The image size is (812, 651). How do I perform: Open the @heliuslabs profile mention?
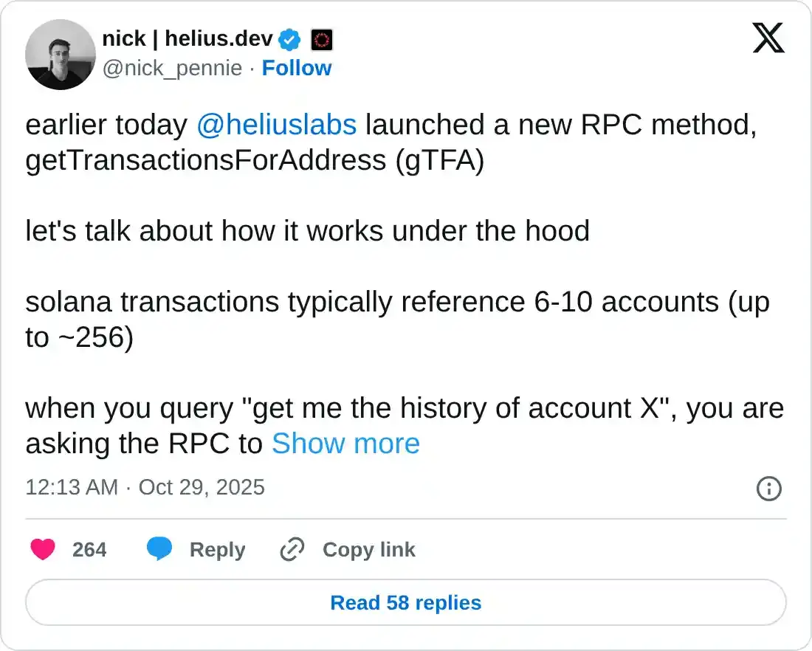(x=277, y=125)
